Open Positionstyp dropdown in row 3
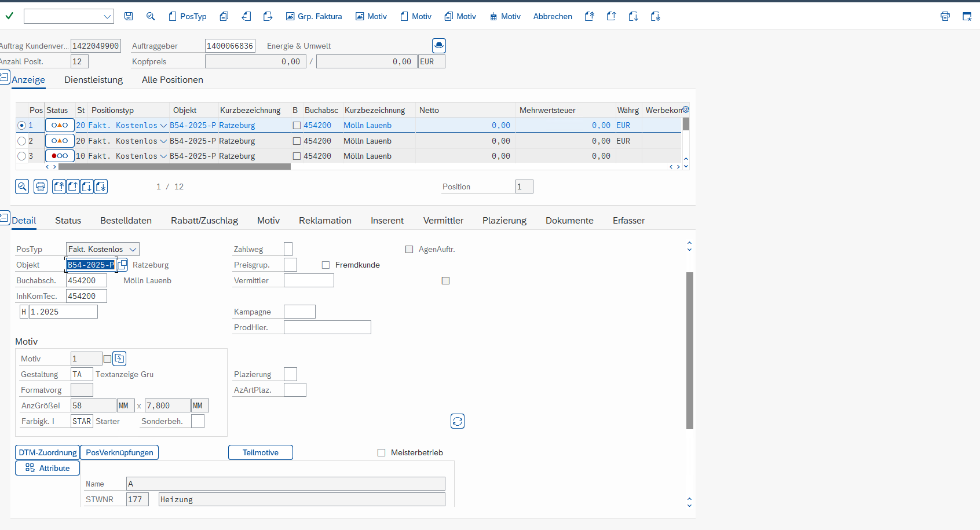Screen dimensions: 980x530 coord(163,156)
